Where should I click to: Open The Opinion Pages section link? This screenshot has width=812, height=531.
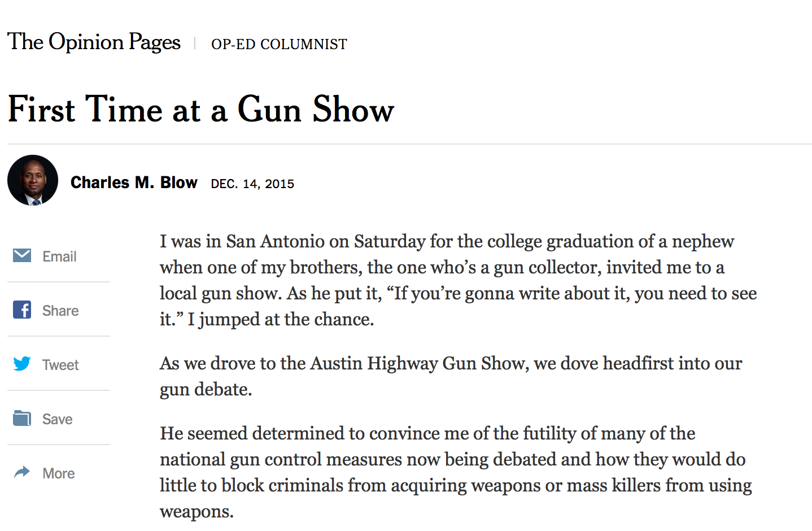coord(94,42)
